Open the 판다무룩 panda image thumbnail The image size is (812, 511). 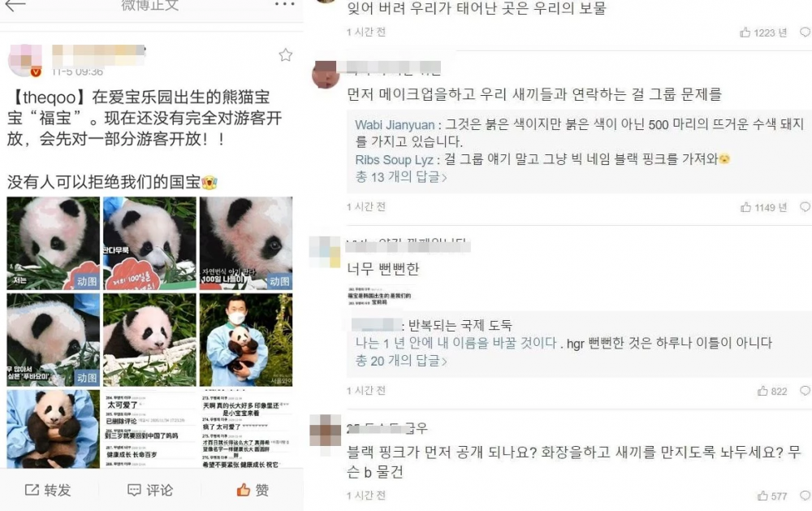149,243
